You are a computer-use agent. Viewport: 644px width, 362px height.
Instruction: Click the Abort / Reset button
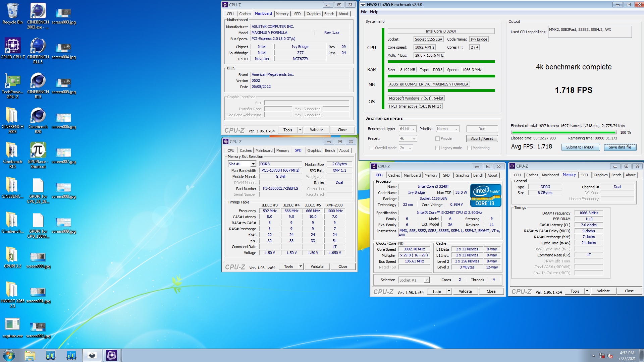coord(482,138)
